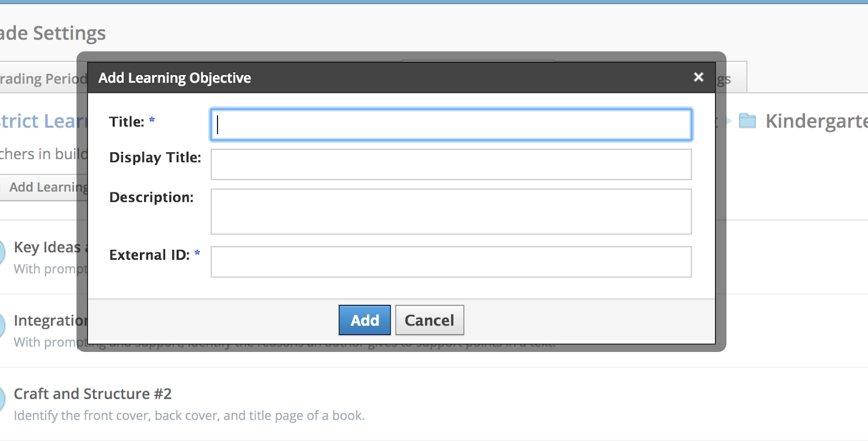Select the External ID input field
This screenshot has width=868, height=442.
451,262
